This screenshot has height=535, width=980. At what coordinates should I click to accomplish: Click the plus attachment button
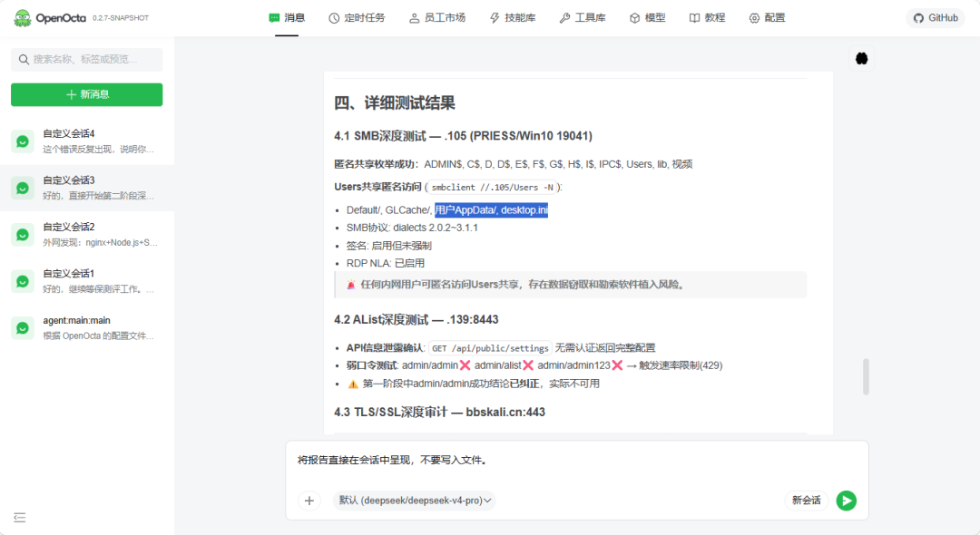[x=309, y=501]
